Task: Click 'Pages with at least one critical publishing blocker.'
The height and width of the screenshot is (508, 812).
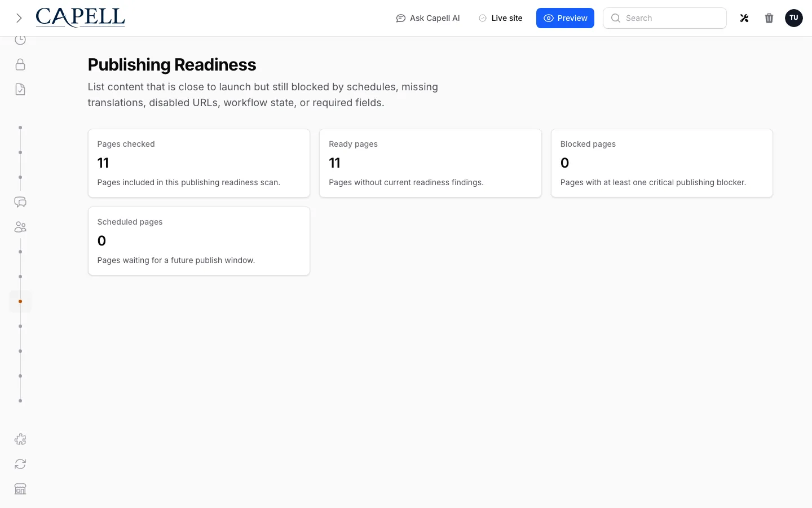Action: [653, 182]
